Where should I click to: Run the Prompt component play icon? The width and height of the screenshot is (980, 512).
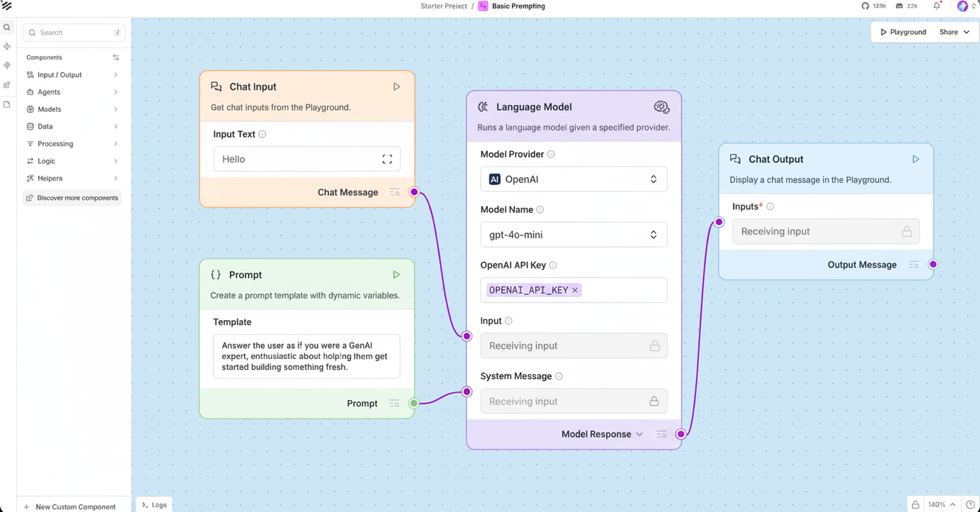click(397, 275)
